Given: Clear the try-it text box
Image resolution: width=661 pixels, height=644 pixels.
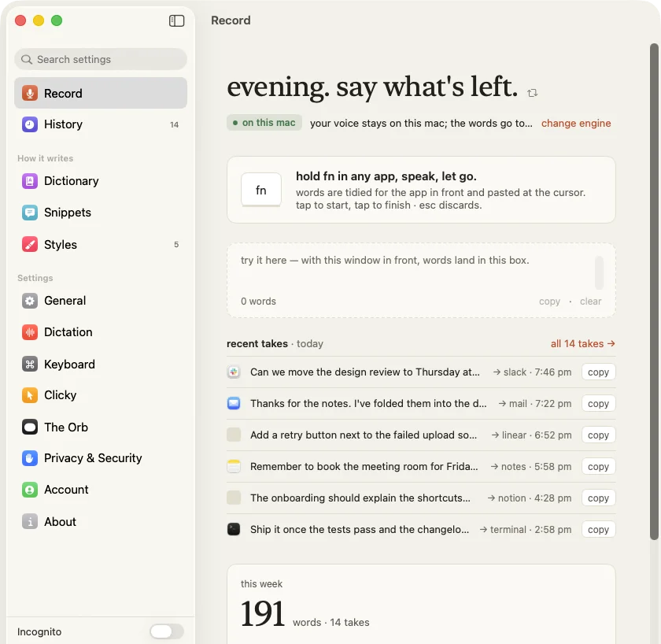Looking at the screenshot, I should pyautogui.click(x=591, y=302).
